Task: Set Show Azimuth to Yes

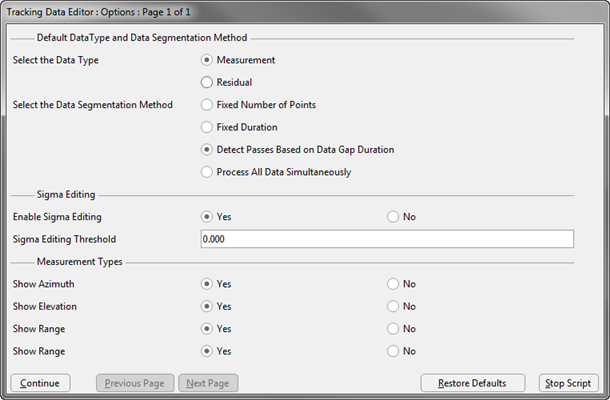Action: 207,284
